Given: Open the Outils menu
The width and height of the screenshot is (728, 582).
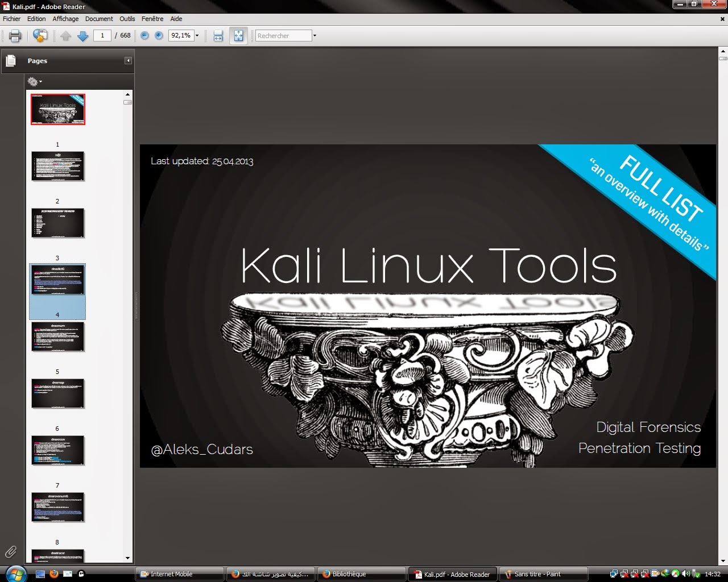Looking at the screenshot, I should click(127, 19).
